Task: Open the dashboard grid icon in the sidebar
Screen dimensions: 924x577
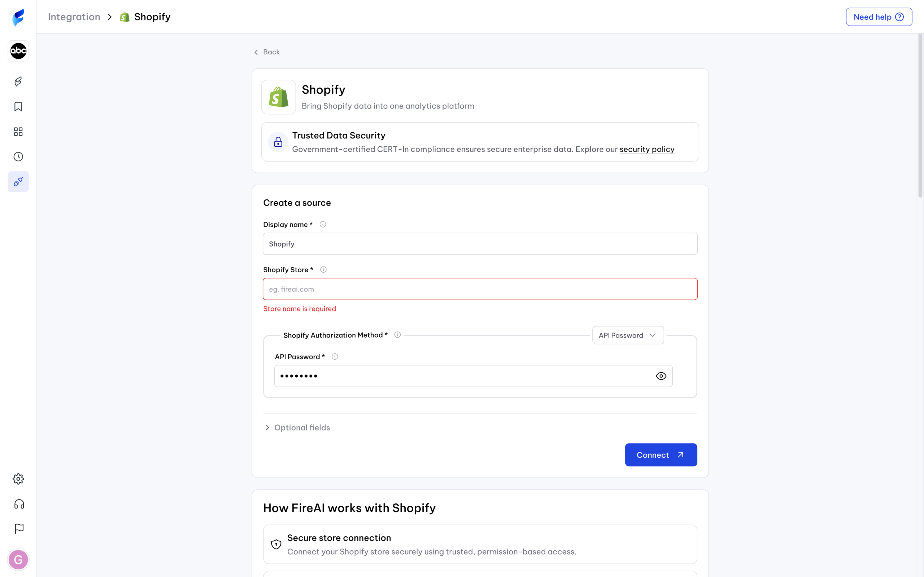Action: 18,132
